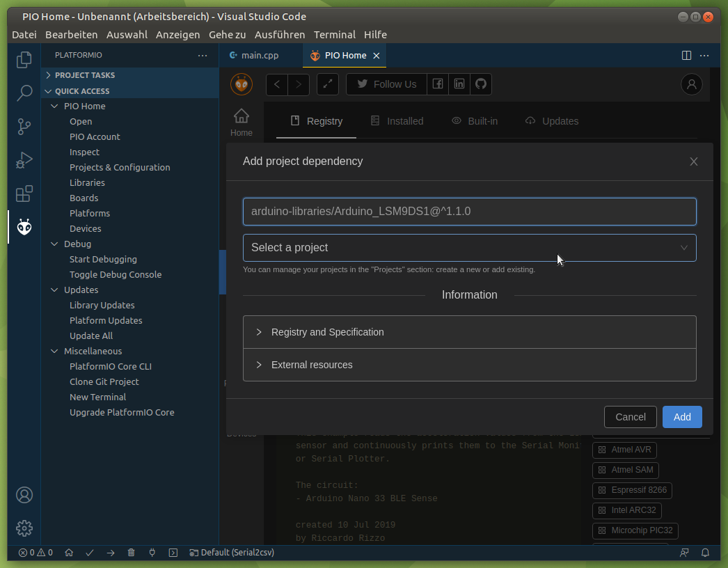
Task: Open PlatformIO Facebook page icon
Action: tap(437, 84)
